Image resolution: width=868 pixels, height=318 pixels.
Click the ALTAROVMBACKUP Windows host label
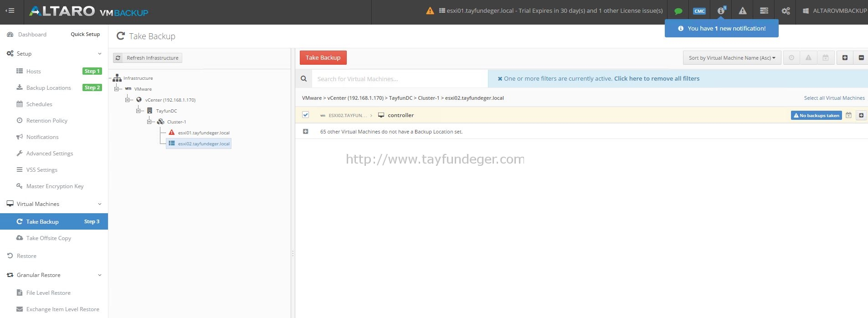click(x=835, y=10)
